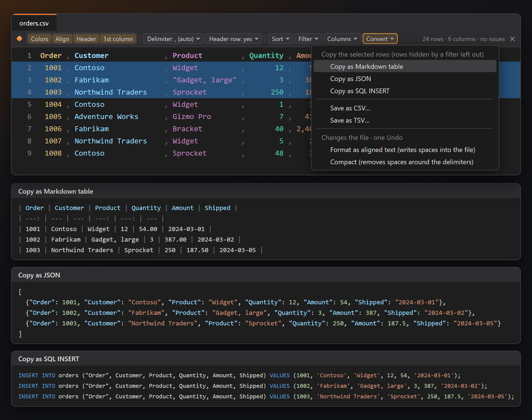This screenshot has width=532, height=420.
Task: Toggle the Align option
Action: pos(62,39)
